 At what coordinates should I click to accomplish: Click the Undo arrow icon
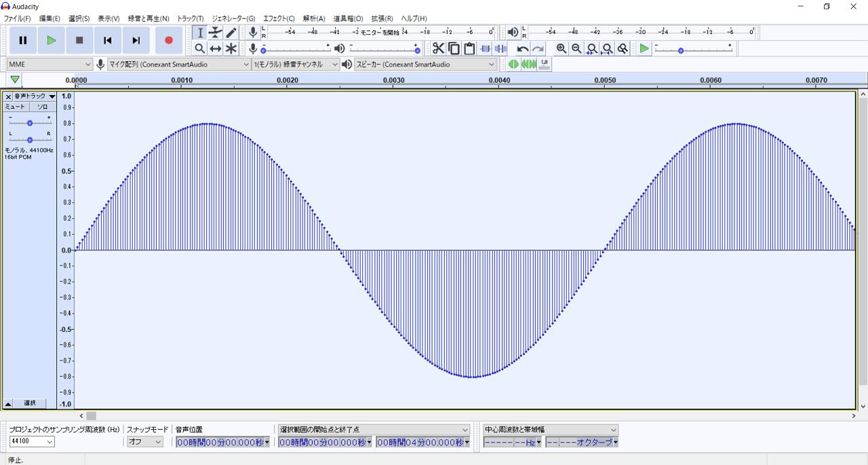523,48
